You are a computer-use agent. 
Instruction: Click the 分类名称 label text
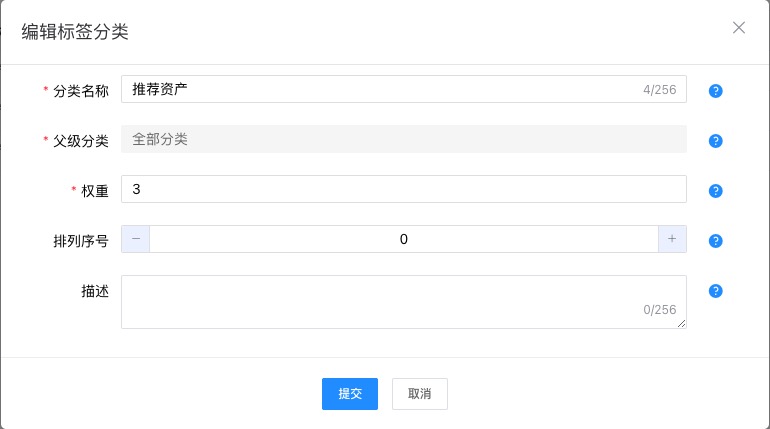81,90
